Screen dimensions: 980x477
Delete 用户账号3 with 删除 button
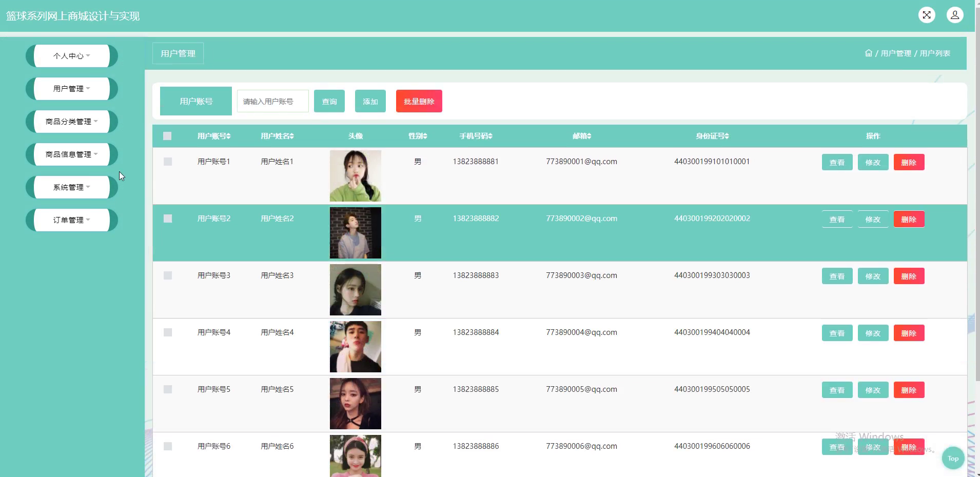(x=909, y=276)
